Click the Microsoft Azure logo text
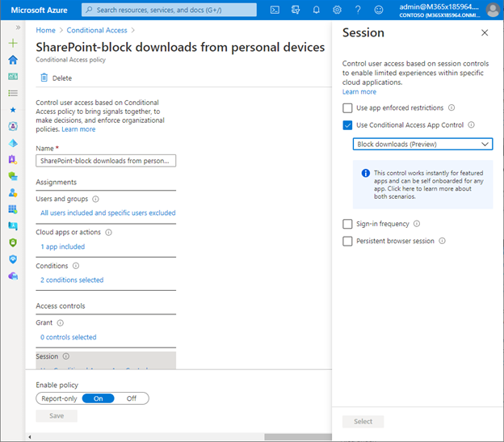The height and width of the screenshot is (442, 504). [39, 11]
